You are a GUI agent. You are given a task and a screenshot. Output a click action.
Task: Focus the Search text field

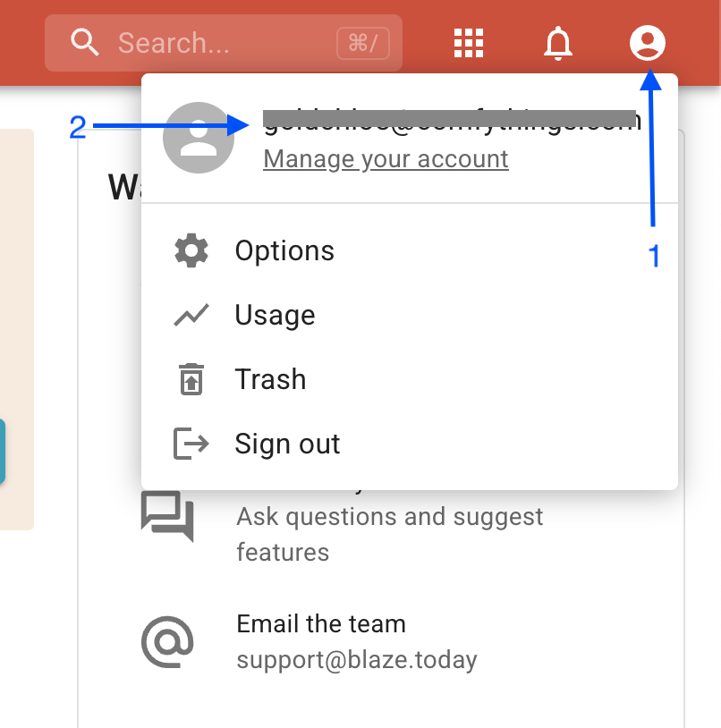pyautogui.click(x=224, y=43)
